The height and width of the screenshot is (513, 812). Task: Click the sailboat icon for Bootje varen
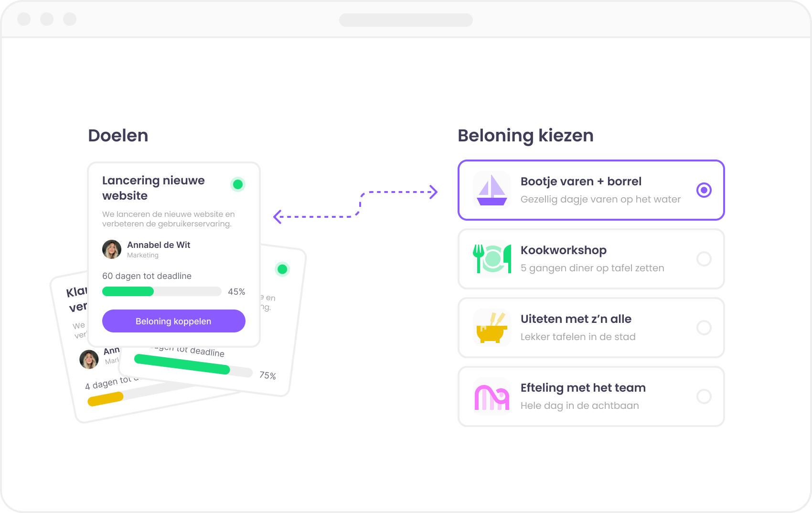click(x=492, y=190)
